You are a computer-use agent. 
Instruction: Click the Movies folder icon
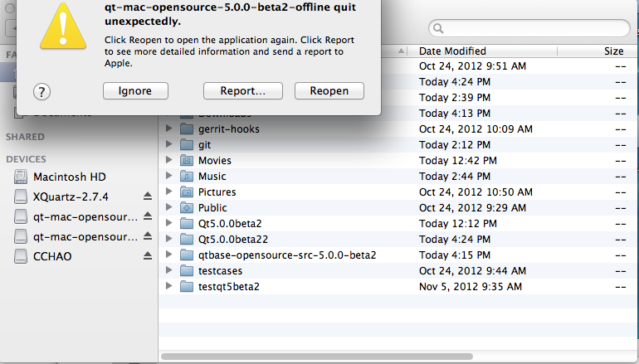pyautogui.click(x=187, y=161)
